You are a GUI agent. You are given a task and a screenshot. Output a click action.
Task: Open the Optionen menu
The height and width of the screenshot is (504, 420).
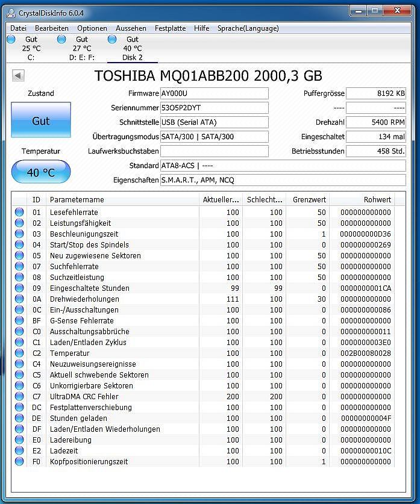(x=92, y=28)
